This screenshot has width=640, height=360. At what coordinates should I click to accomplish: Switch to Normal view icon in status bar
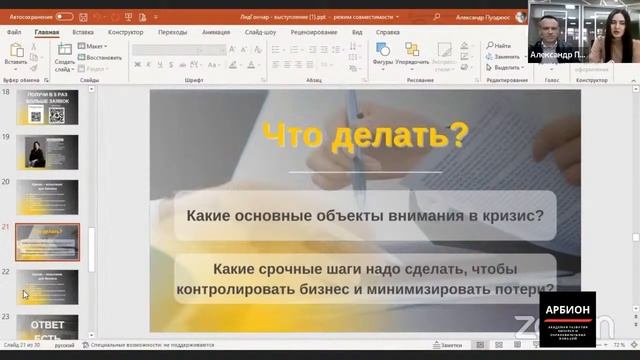[x=480, y=345]
